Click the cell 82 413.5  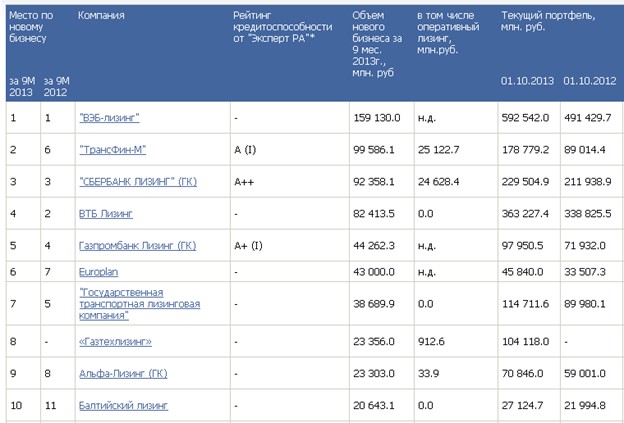click(374, 214)
